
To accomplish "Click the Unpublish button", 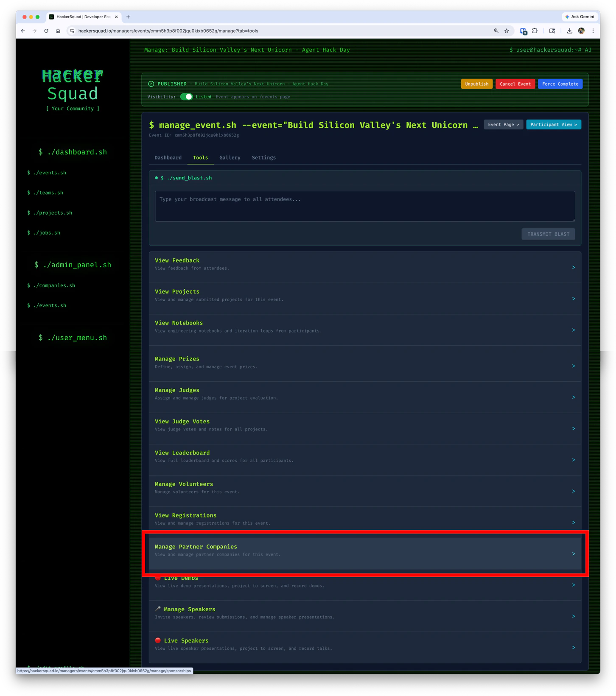I will tap(477, 84).
